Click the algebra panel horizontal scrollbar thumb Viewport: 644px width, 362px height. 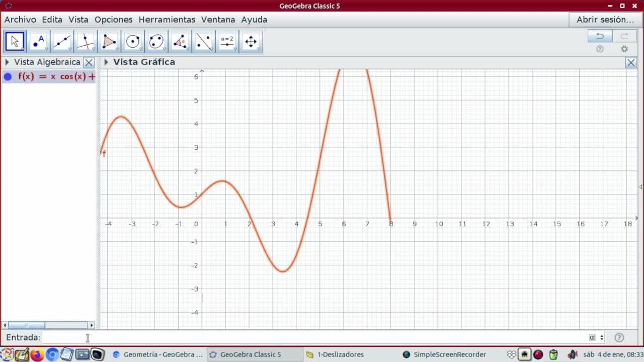[27, 325]
